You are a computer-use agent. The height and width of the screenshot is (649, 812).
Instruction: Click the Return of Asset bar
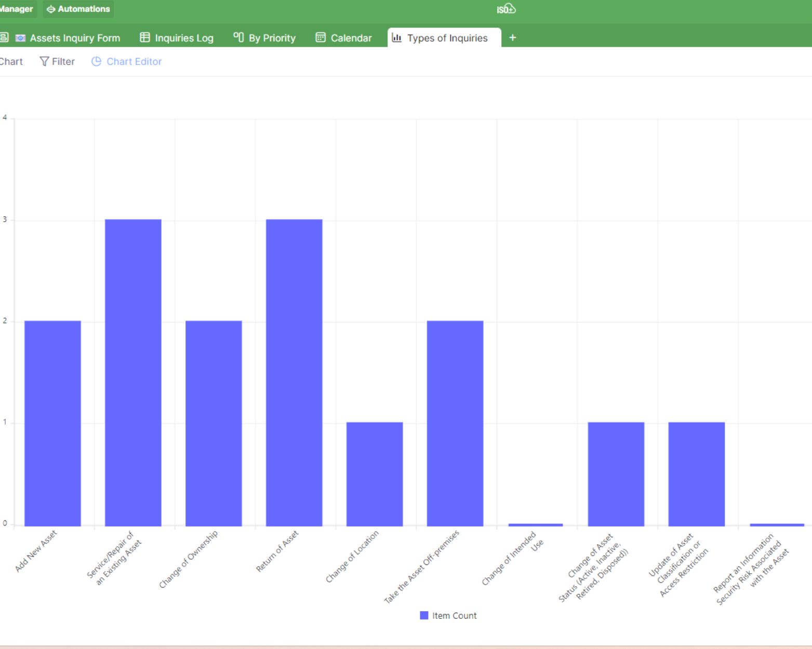tap(294, 372)
